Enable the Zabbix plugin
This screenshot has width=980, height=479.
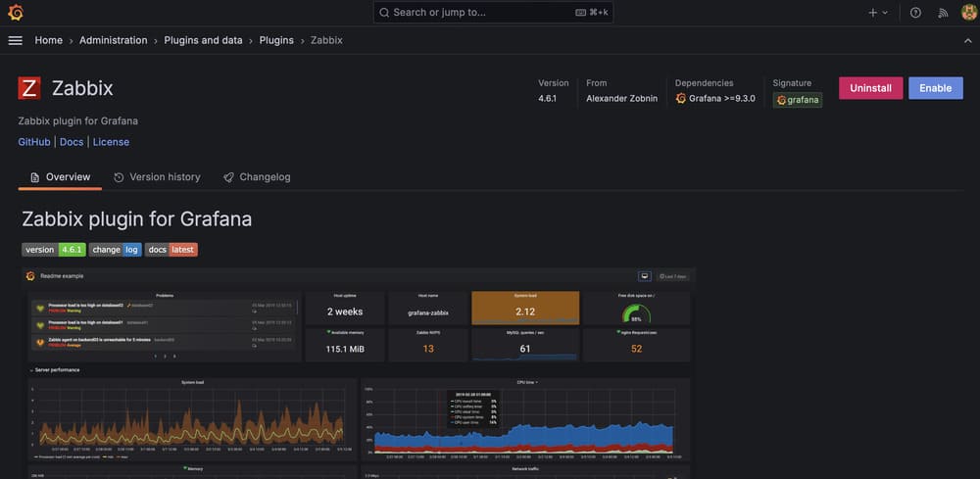(936, 88)
